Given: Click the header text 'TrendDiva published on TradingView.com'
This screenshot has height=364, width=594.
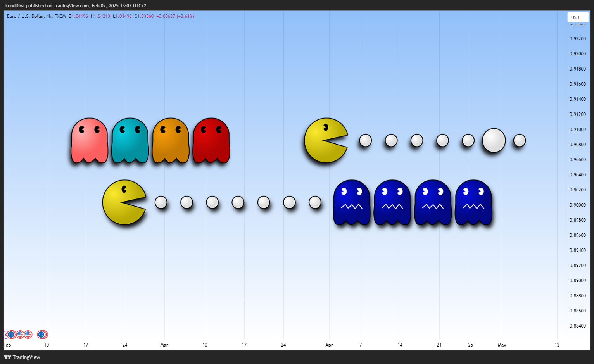Looking at the screenshot, I should point(47,6).
